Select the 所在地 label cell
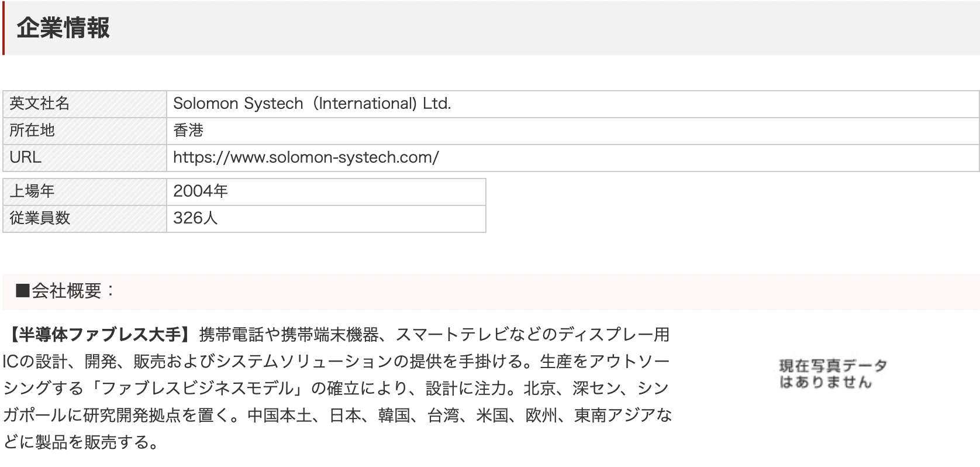The height and width of the screenshot is (467, 980). (x=85, y=131)
